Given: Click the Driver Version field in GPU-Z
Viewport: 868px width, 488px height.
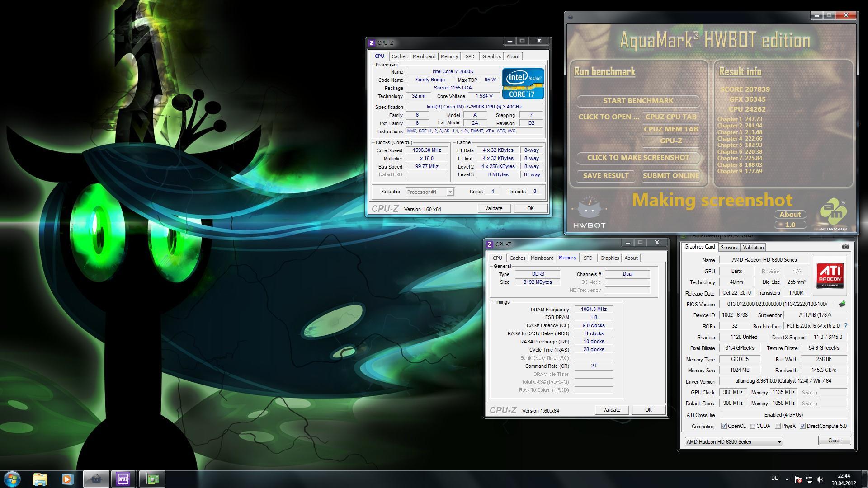Looking at the screenshot, I should [783, 381].
